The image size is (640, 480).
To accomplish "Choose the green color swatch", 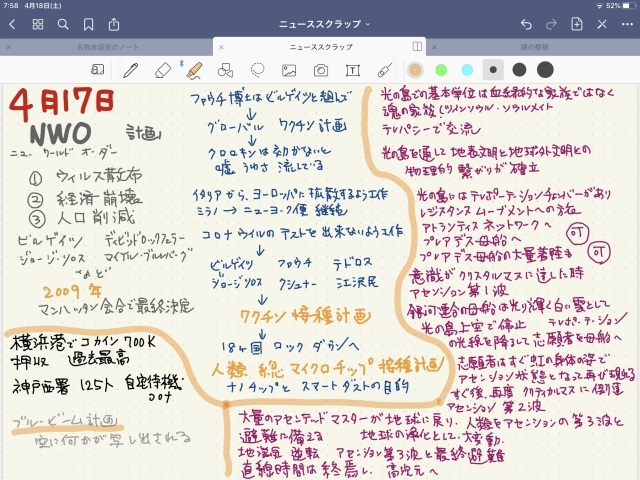I will (x=441, y=70).
